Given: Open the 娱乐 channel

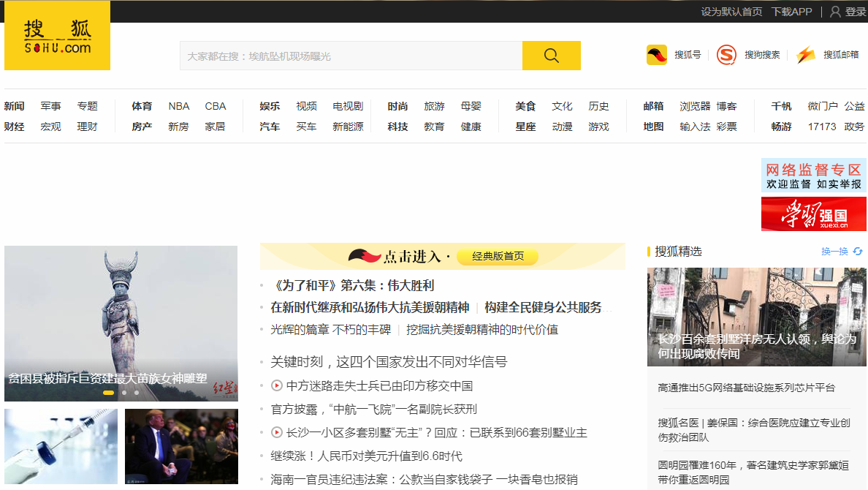Looking at the screenshot, I should coord(270,106).
